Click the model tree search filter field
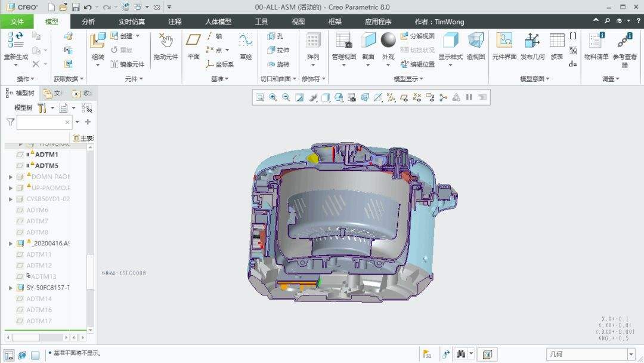The height and width of the screenshot is (363, 644). [39, 122]
